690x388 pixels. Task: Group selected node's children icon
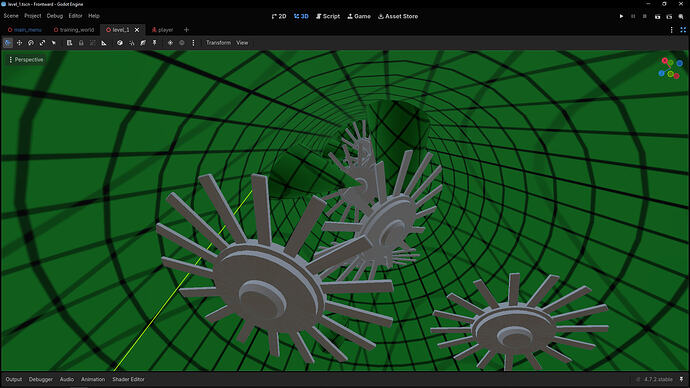pyautogui.click(x=92, y=43)
